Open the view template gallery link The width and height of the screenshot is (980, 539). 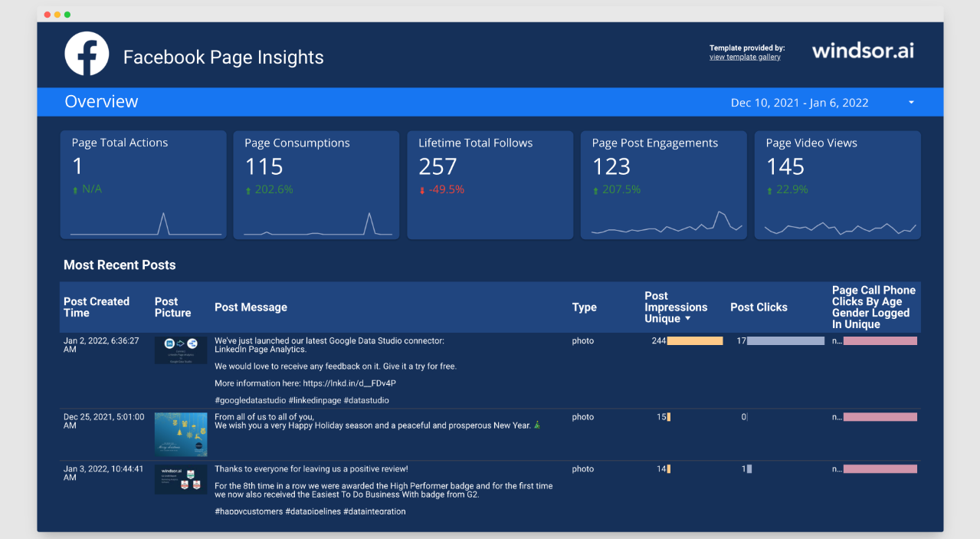tap(745, 58)
